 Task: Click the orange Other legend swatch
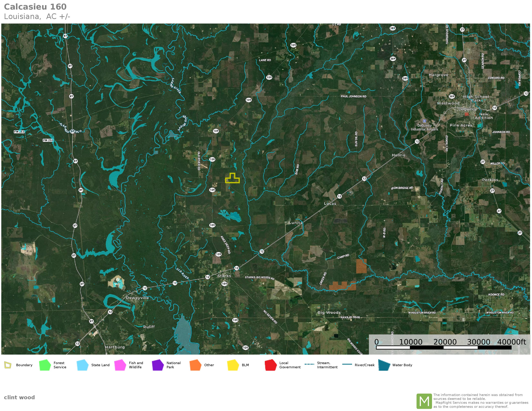195,365
